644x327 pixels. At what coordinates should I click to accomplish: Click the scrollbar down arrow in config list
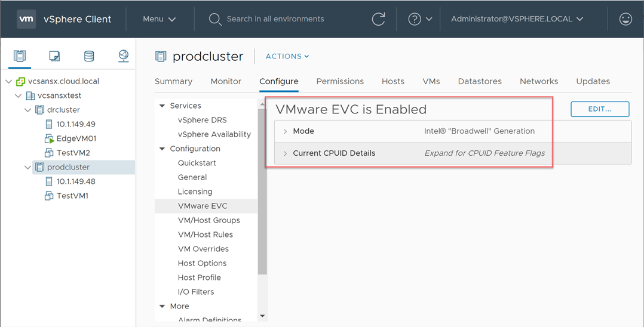pyautogui.click(x=262, y=316)
